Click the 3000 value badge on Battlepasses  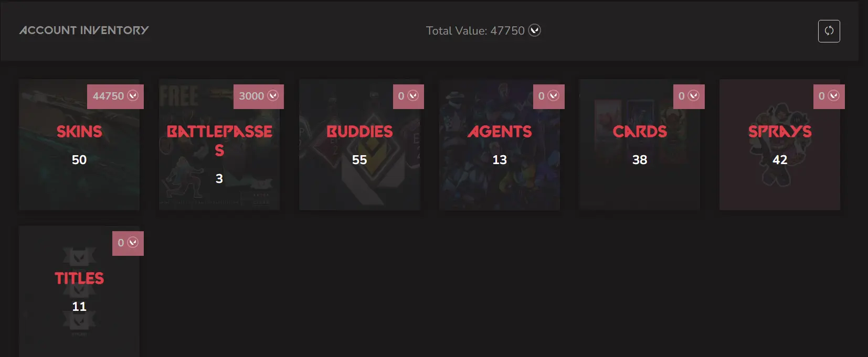click(x=259, y=96)
